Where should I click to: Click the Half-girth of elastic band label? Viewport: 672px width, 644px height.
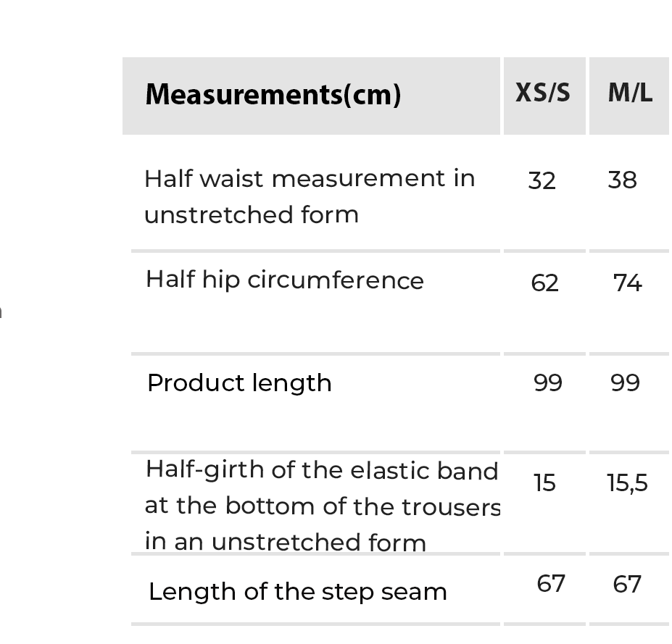tap(321, 471)
